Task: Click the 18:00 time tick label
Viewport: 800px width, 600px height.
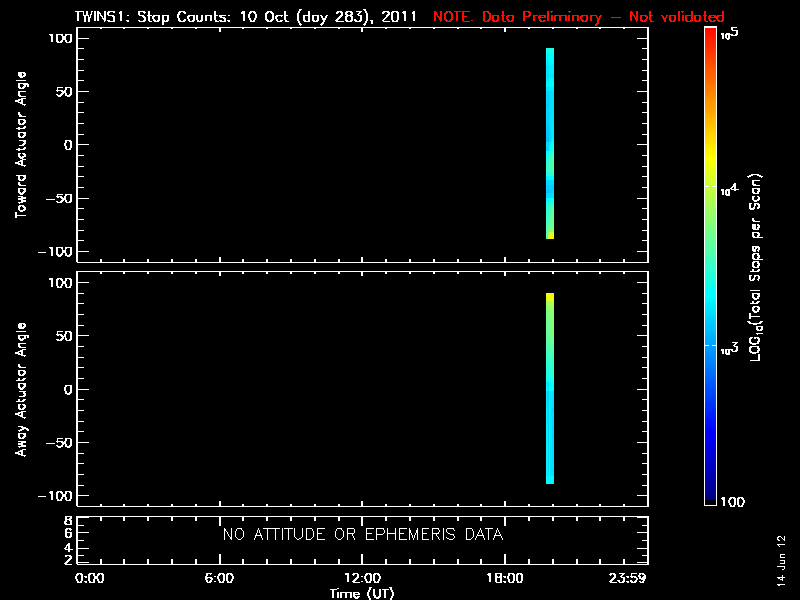Action: (x=504, y=579)
